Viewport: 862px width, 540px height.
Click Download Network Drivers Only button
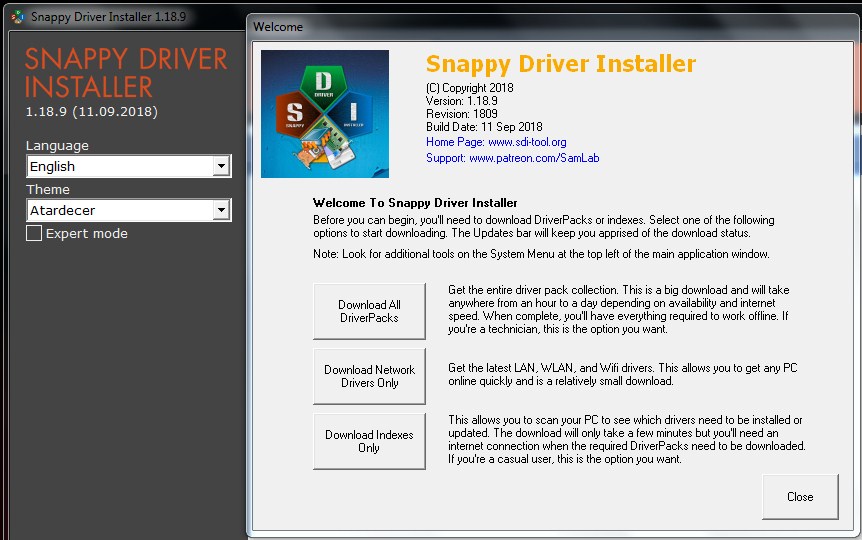pos(369,376)
